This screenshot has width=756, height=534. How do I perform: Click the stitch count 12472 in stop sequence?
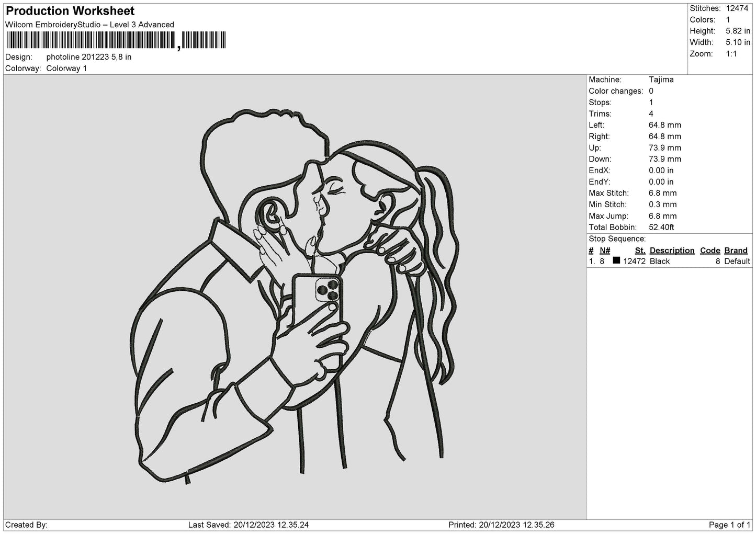[634, 262]
